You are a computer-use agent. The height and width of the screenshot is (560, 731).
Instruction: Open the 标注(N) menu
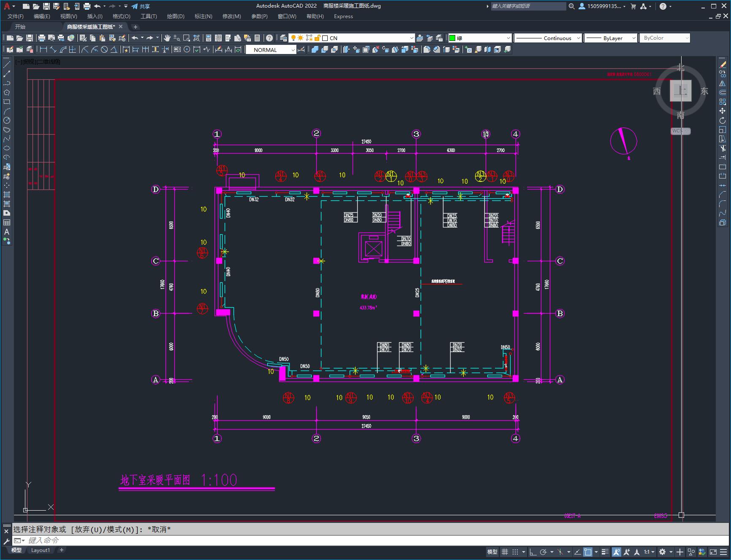[x=203, y=16]
